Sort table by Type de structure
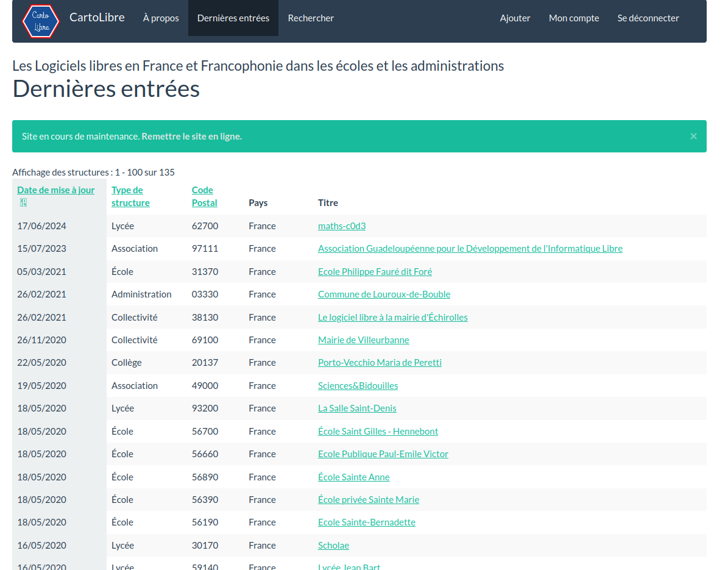728x570 pixels. point(130,196)
